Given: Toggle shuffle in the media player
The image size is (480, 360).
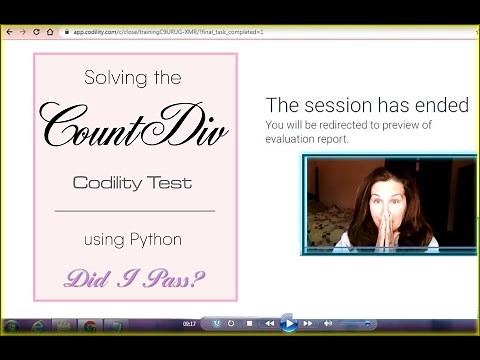Looking at the screenshot, I should click(217, 323).
